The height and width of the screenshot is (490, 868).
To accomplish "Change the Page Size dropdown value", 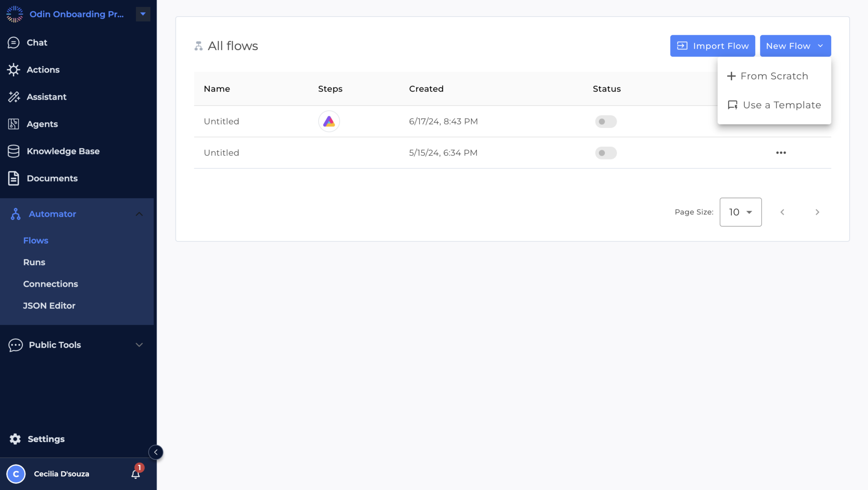I will pyautogui.click(x=740, y=212).
